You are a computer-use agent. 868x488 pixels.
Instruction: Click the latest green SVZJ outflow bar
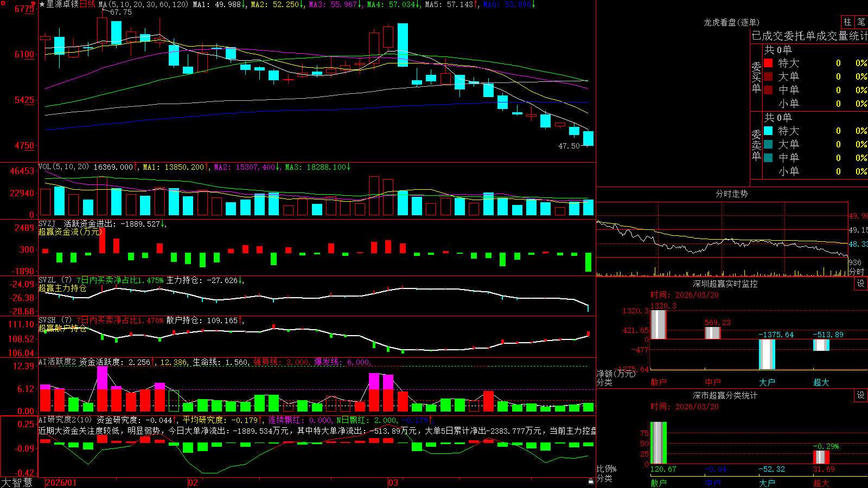point(588,262)
